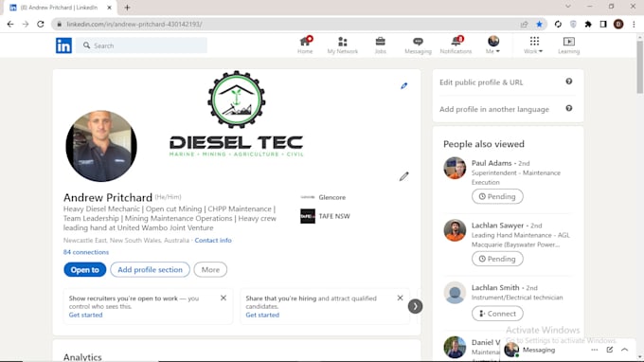This screenshot has height=362, width=644.
Task: Click the Add profile section button
Action: pyautogui.click(x=150, y=269)
